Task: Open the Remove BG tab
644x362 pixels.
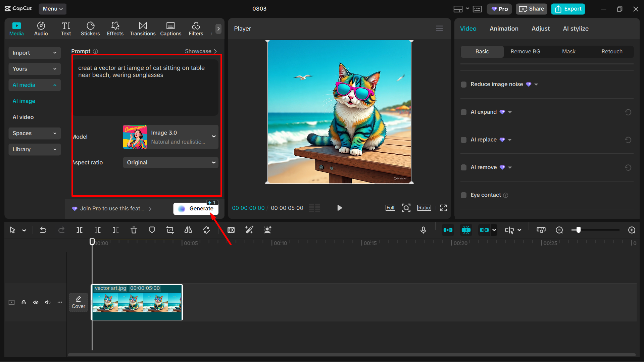Action: coord(525,51)
